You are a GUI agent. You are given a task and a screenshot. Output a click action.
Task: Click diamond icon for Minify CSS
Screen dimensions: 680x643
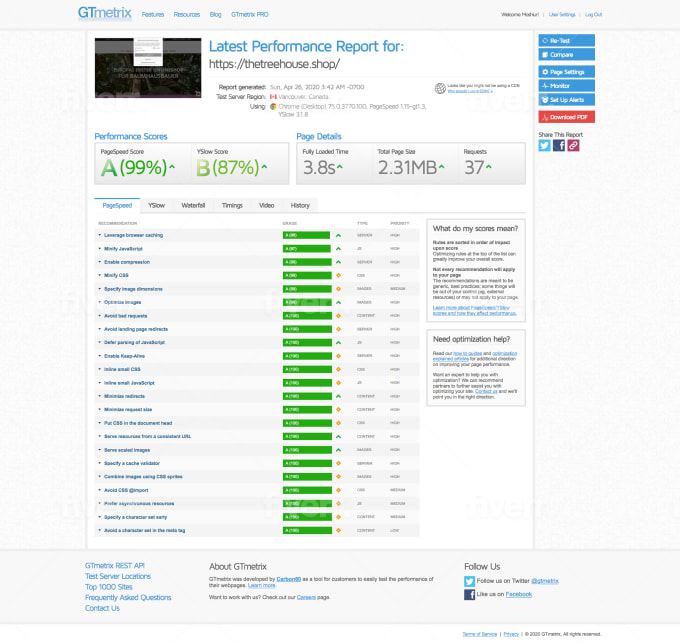point(338,275)
